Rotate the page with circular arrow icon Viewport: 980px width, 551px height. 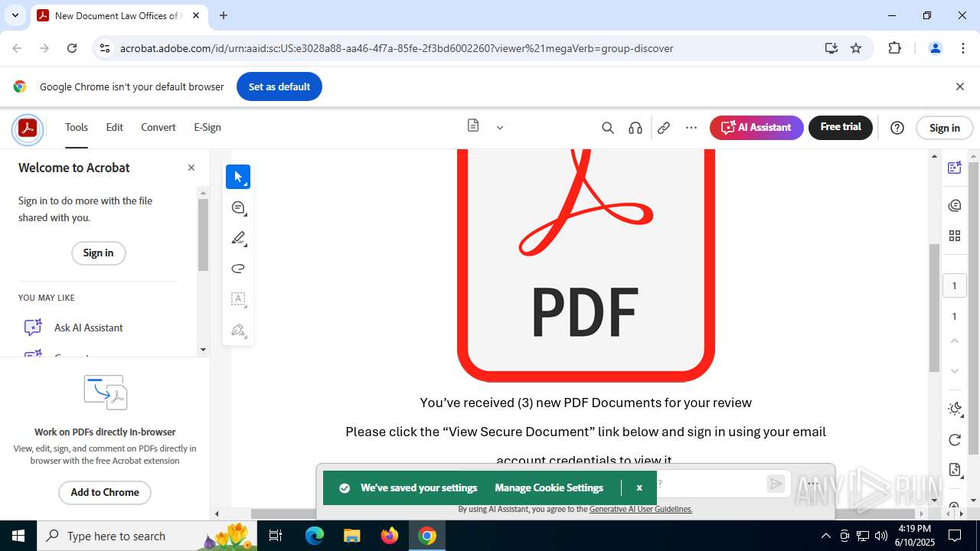point(954,439)
